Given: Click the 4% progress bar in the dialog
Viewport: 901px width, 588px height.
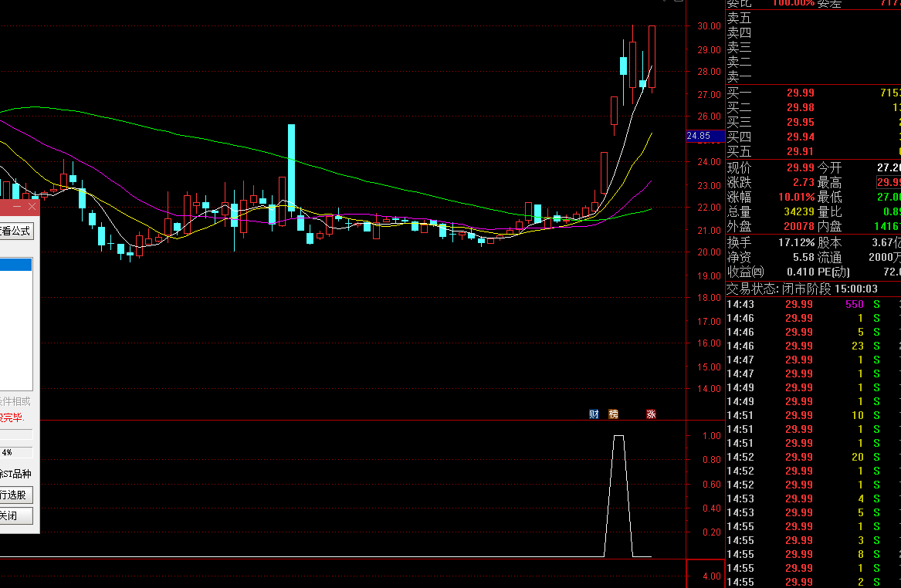Looking at the screenshot, I should 16,452.
